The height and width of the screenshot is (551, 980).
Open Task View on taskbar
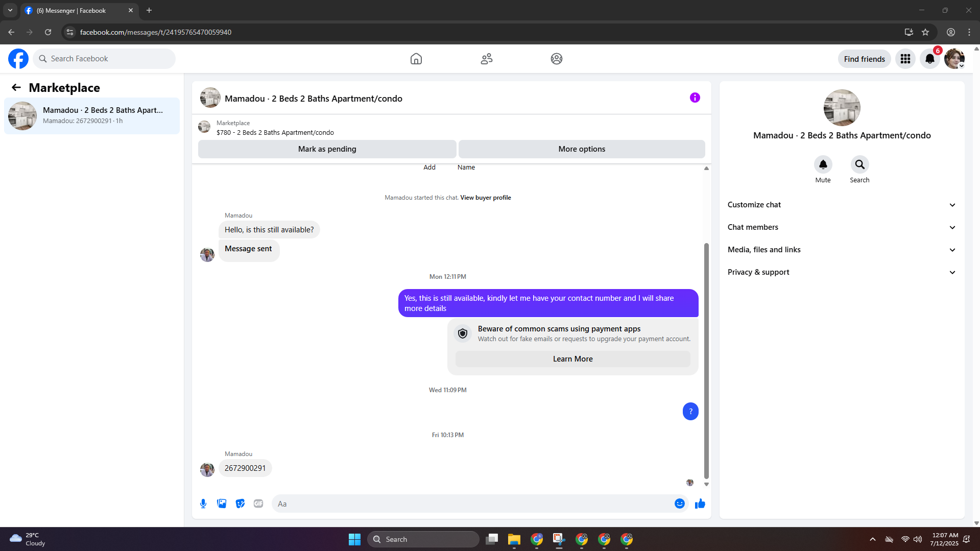coord(492,539)
